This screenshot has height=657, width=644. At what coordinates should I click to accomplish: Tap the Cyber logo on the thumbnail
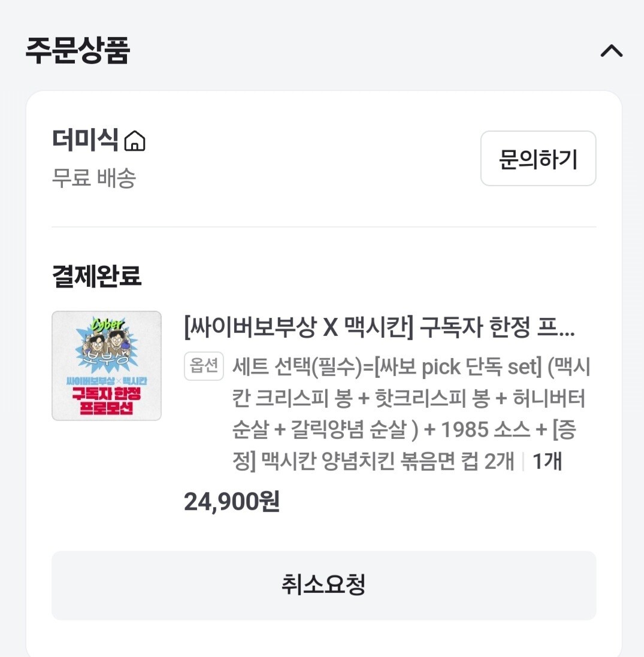coord(108,324)
